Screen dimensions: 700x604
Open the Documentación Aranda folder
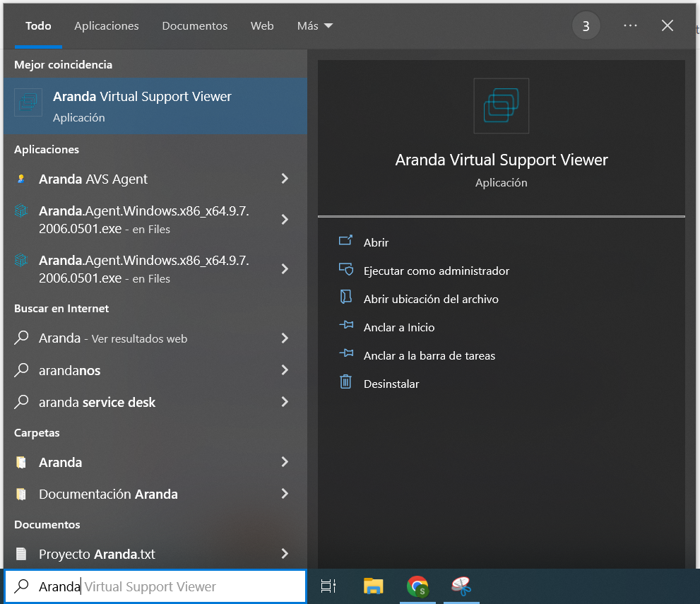pyautogui.click(x=155, y=494)
